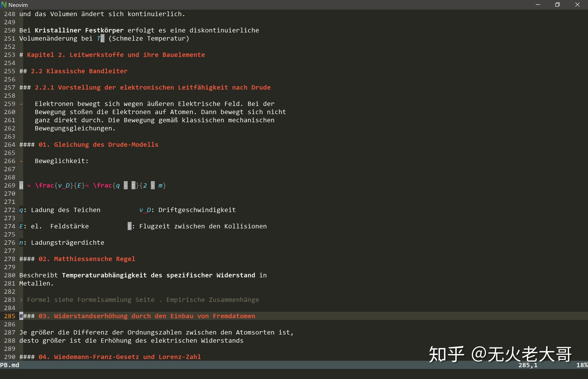Viewport: 588px width, 379px height.
Task: Click the cursor position indicator 285,1
Action: click(x=528, y=365)
